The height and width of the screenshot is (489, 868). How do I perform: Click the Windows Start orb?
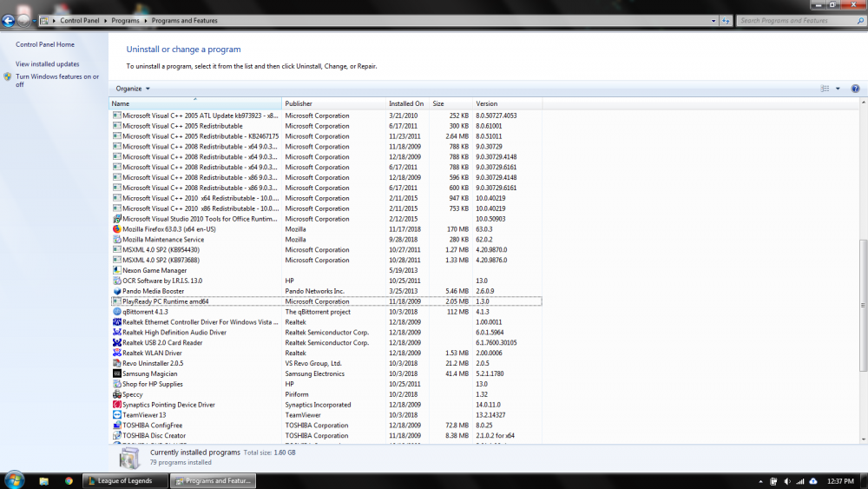14,480
